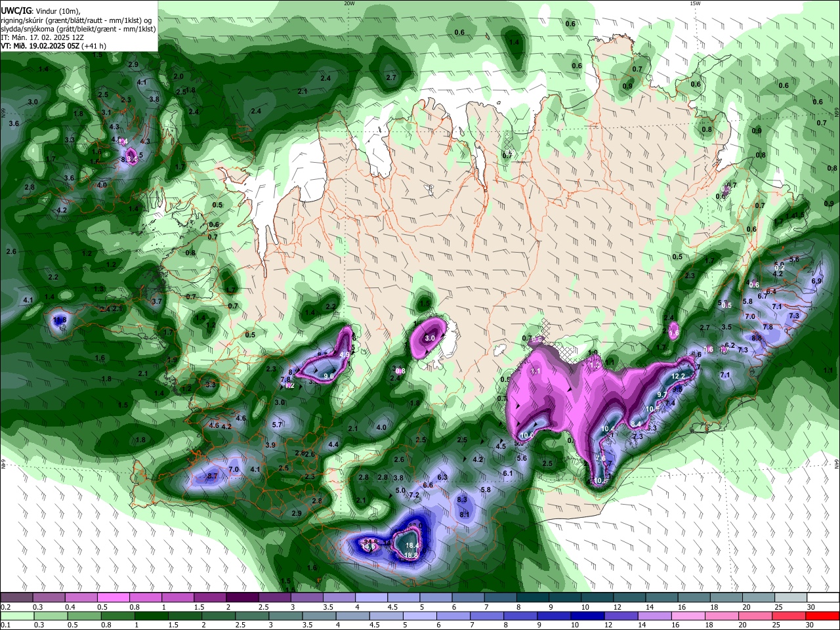This screenshot has height=630, width=840.
Task: Select the 4.4 map value
Action: (x=333, y=444)
